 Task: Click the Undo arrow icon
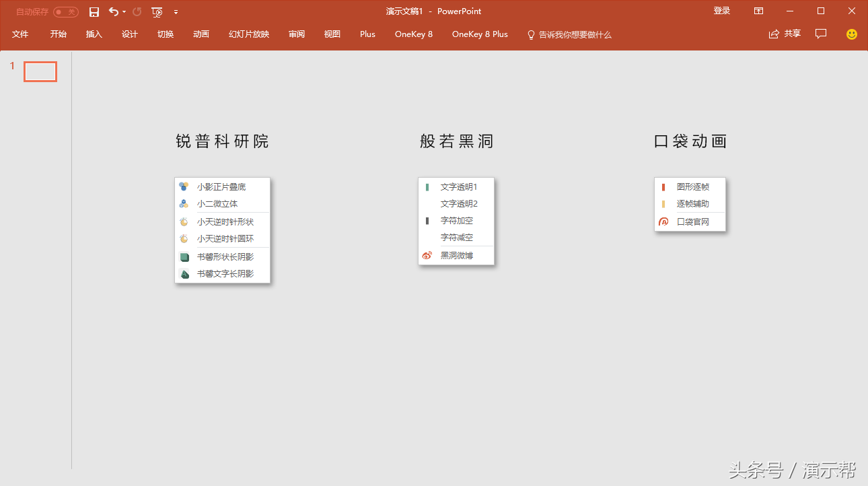pyautogui.click(x=114, y=11)
